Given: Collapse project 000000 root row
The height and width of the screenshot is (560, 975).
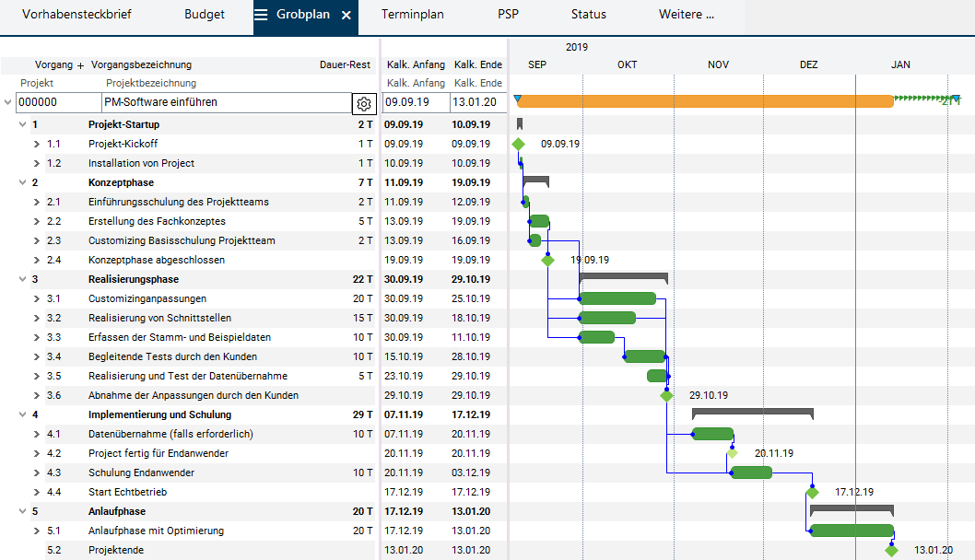Looking at the screenshot, I should 8,103.
